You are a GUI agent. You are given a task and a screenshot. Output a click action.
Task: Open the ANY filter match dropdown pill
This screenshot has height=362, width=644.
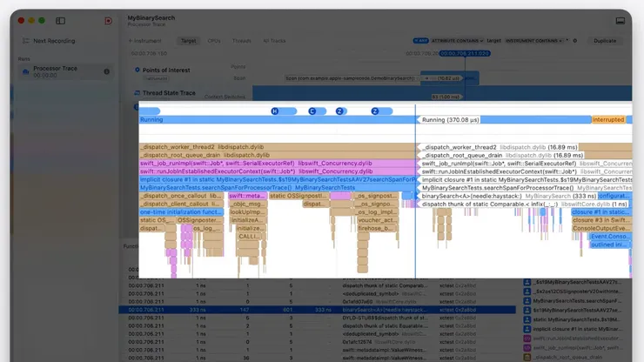pos(421,41)
